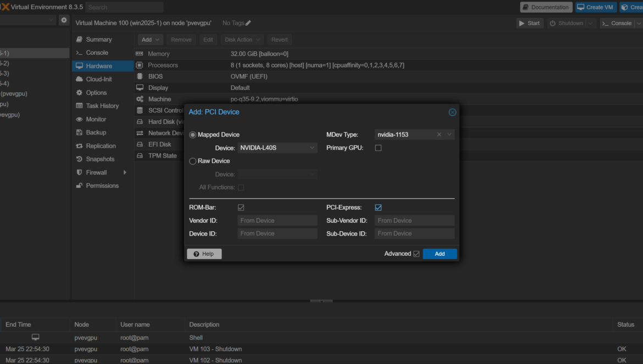643x364 pixels.
Task: Toggle the All Functions checkbox
Action: point(241,188)
